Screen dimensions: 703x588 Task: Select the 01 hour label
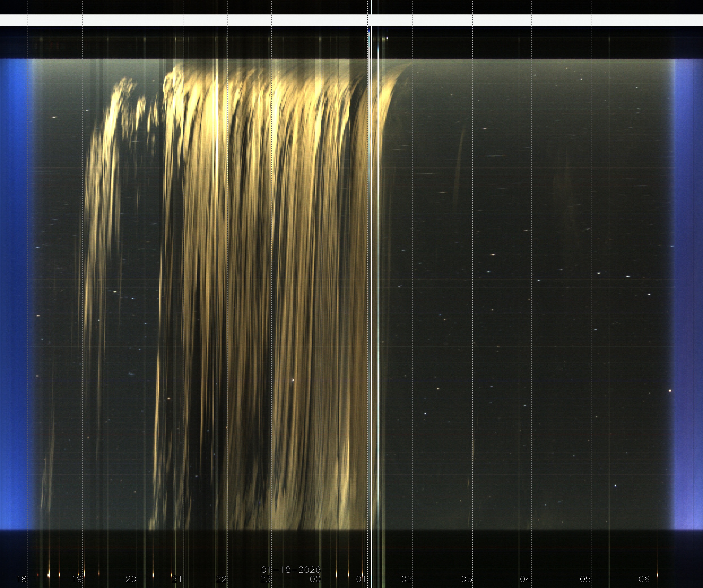[361, 579]
